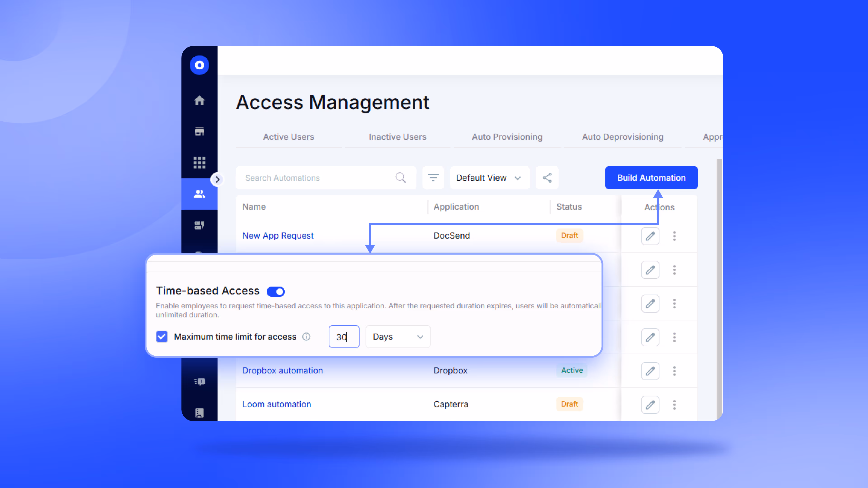This screenshot has width=868, height=488.
Task: Open the three-dot menu in the second row
Action: [674, 270]
